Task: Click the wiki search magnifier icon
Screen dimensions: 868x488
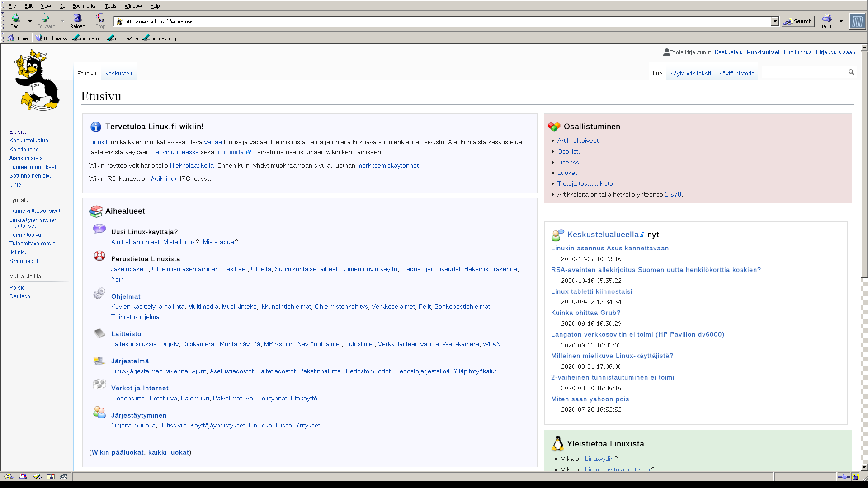Action: [851, 72]
